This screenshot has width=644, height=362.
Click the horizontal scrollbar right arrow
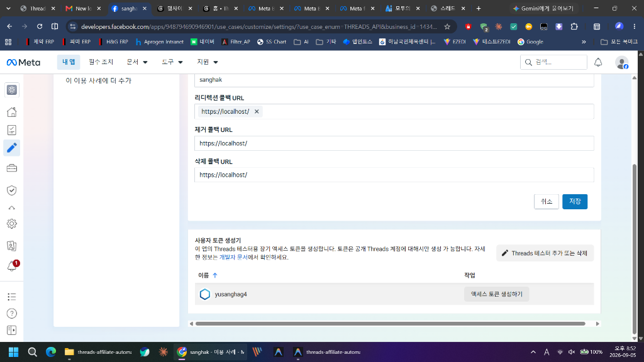pyautogui.click(x=597, y=324)
